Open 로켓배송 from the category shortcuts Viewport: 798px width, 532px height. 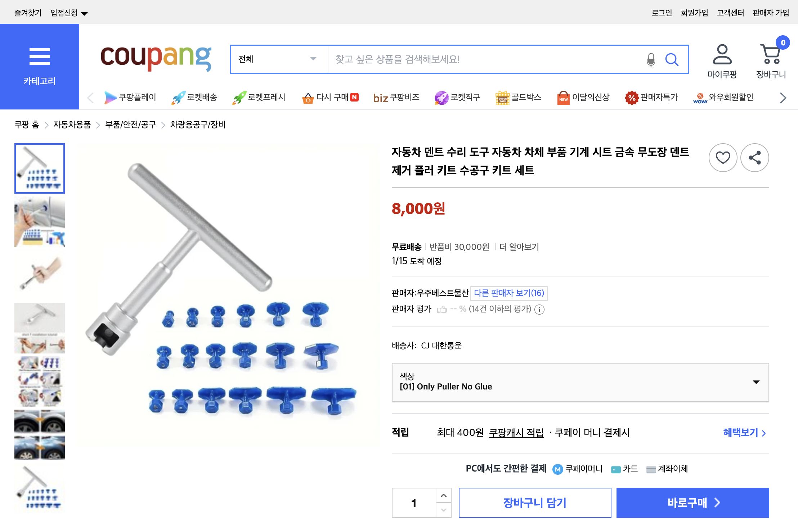[194, 97]
